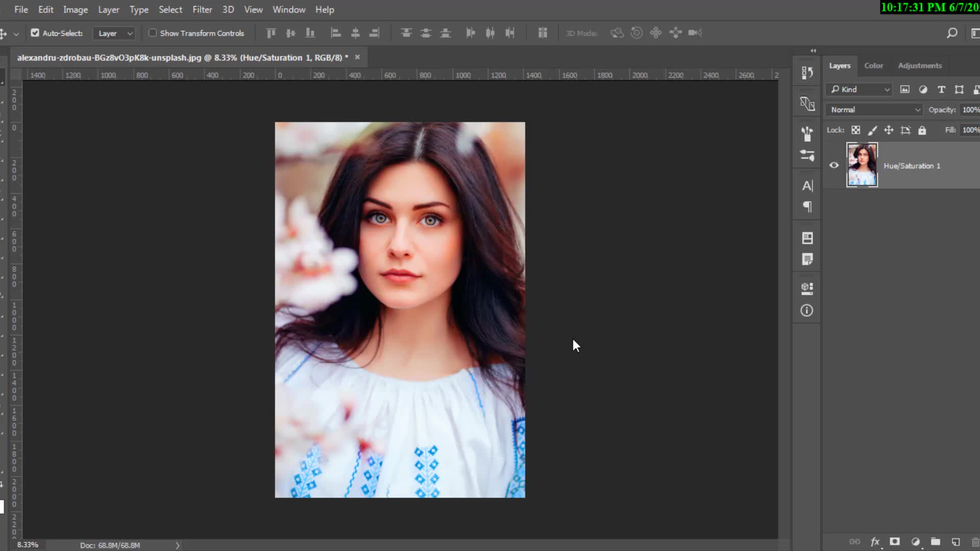Viewport: 980px width, 551px height.
Task: Switch to the Adjustments tab
Action: [x=920, y=65]
